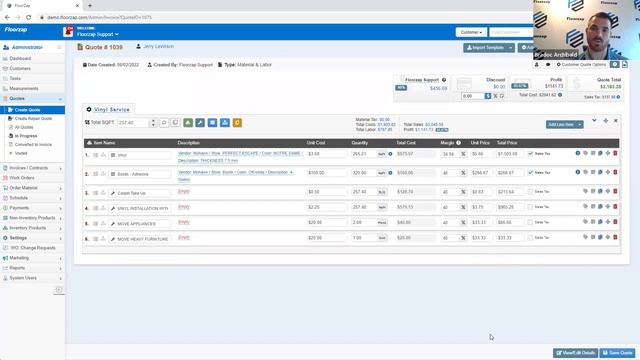The image size is (640, 360).
Task: Click info icon next to Total Cost summary
Action: point(560,95)
